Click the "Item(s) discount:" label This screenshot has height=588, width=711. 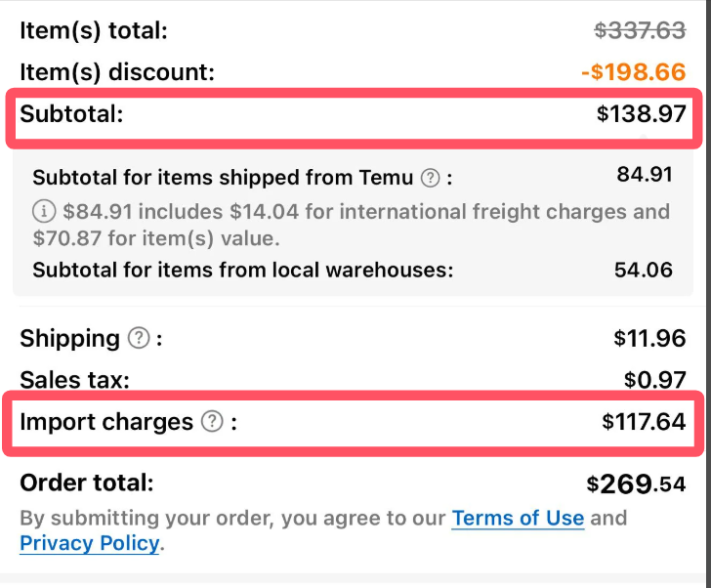click(x=117, y=72)
